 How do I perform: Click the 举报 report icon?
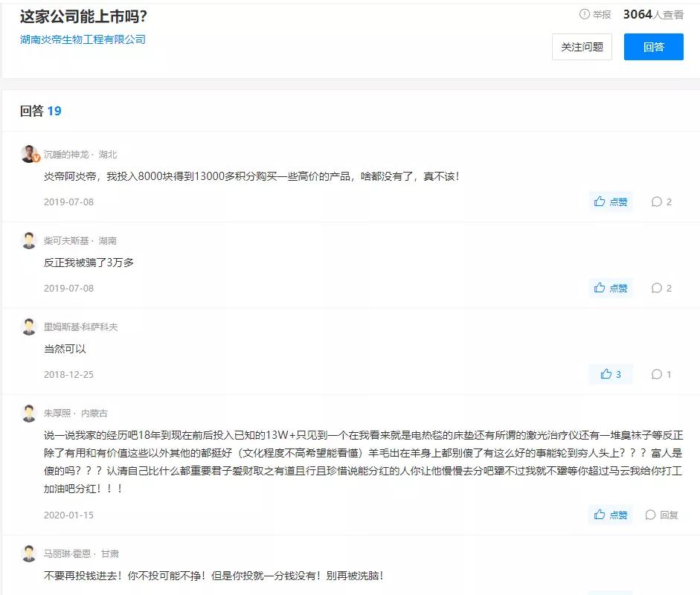[585, 14]
